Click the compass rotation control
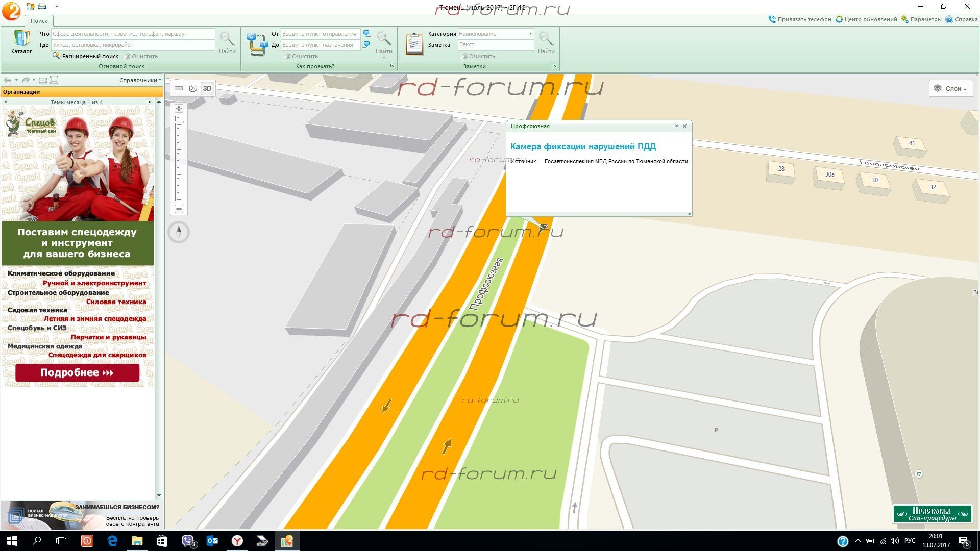 [x=179, y=232]
